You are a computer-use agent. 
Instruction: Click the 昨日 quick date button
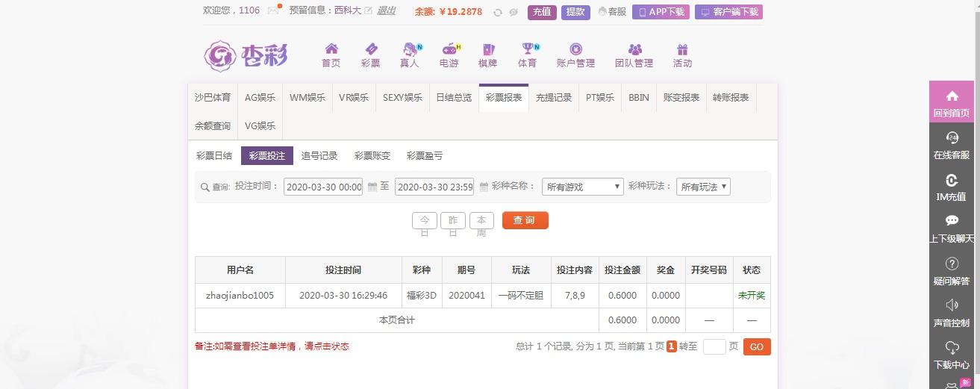pyautogui.click(x=453, y=220)
